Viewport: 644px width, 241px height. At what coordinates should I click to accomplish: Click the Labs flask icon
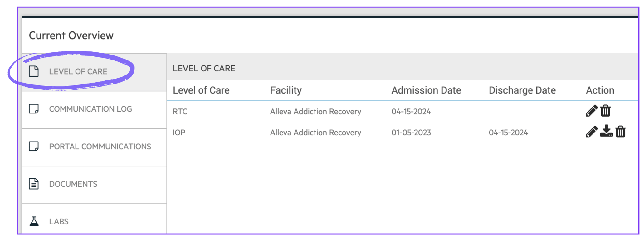(x=34, y=221)
